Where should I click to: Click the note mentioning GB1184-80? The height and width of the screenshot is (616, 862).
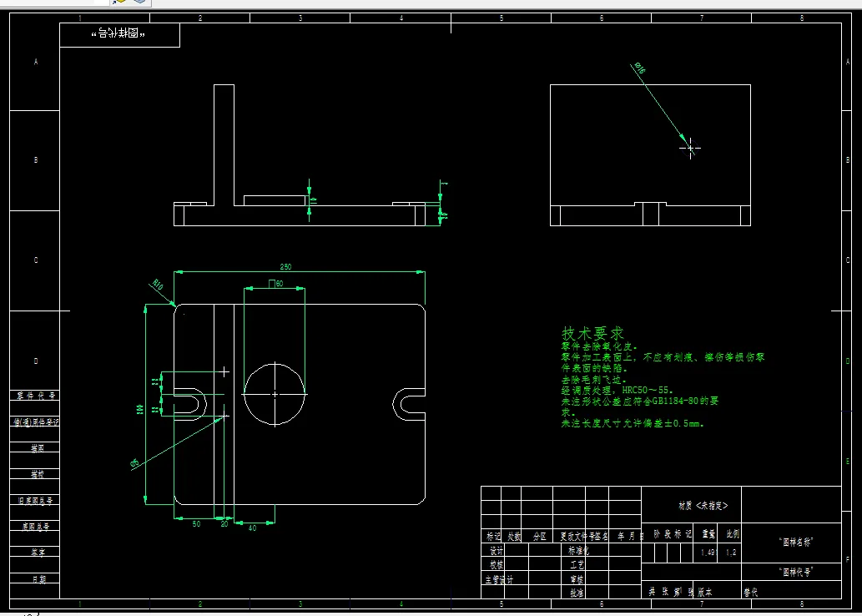[640, 406]
